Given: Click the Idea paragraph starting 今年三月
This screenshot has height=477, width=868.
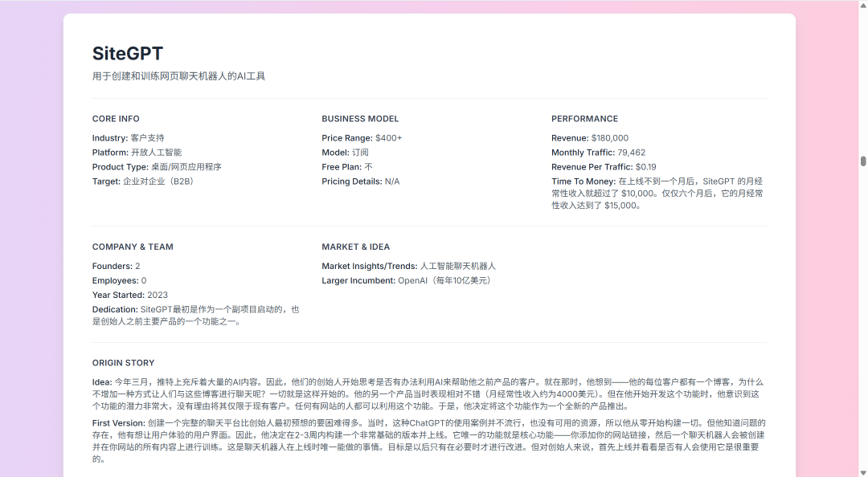Looking at the screenshot, I should point(428,394).
